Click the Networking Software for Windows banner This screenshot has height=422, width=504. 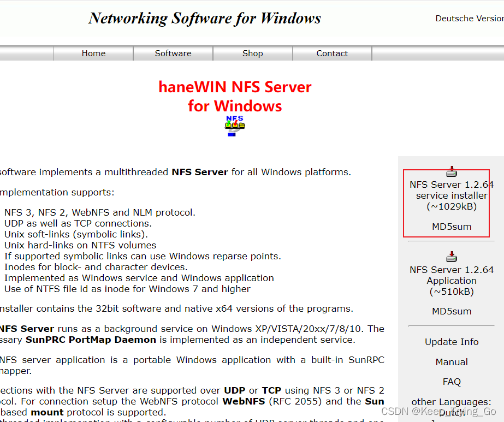click(x=204, y=18)
